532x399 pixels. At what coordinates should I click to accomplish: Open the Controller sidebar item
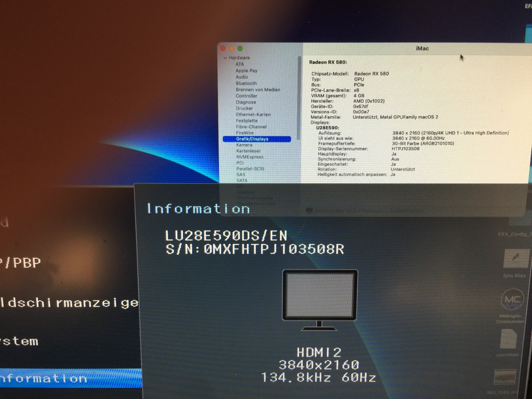(x=246, y=96)
